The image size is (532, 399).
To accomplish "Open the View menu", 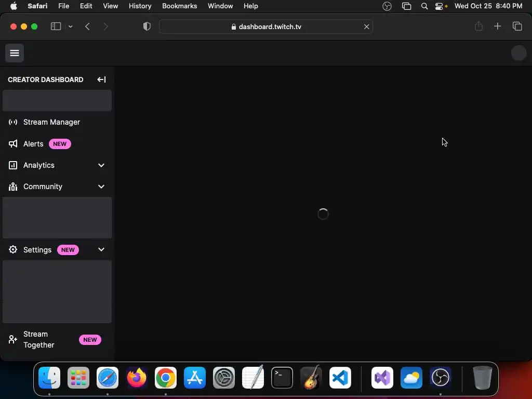I will (x=110, y=6).
